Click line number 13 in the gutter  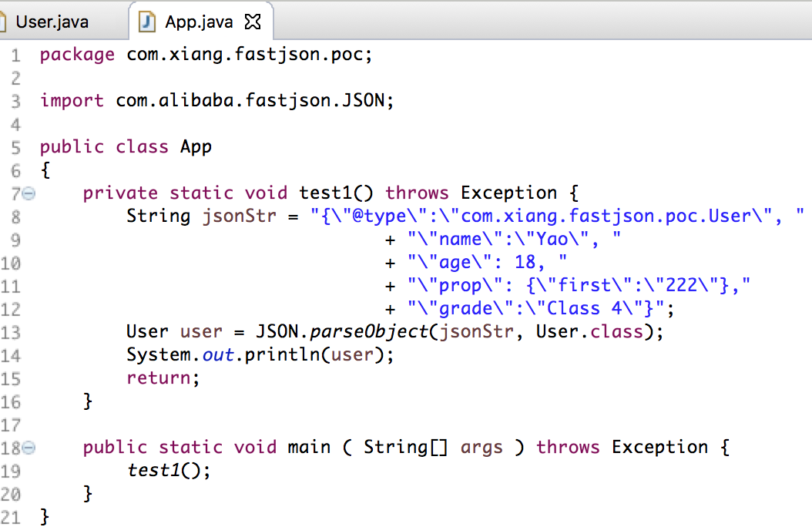pos(10,332)
